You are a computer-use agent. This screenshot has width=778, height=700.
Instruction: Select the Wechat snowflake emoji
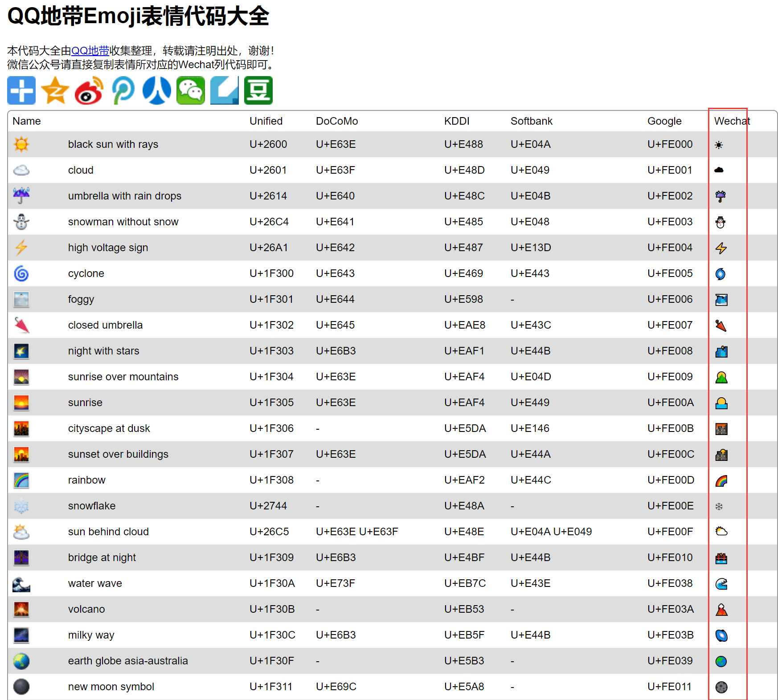(x=719, y=506)
